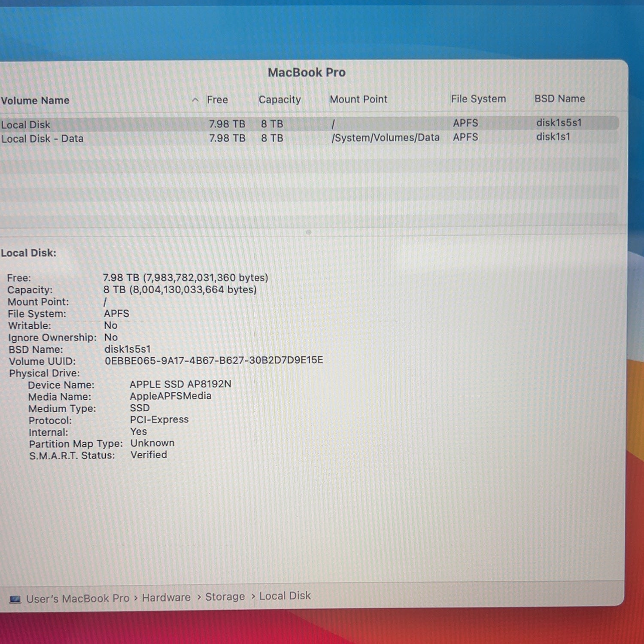This screenshot has width=644, height=644.
Task: Click the 'Ignore Ownership:' label
Action: click(x=52, y=337)
